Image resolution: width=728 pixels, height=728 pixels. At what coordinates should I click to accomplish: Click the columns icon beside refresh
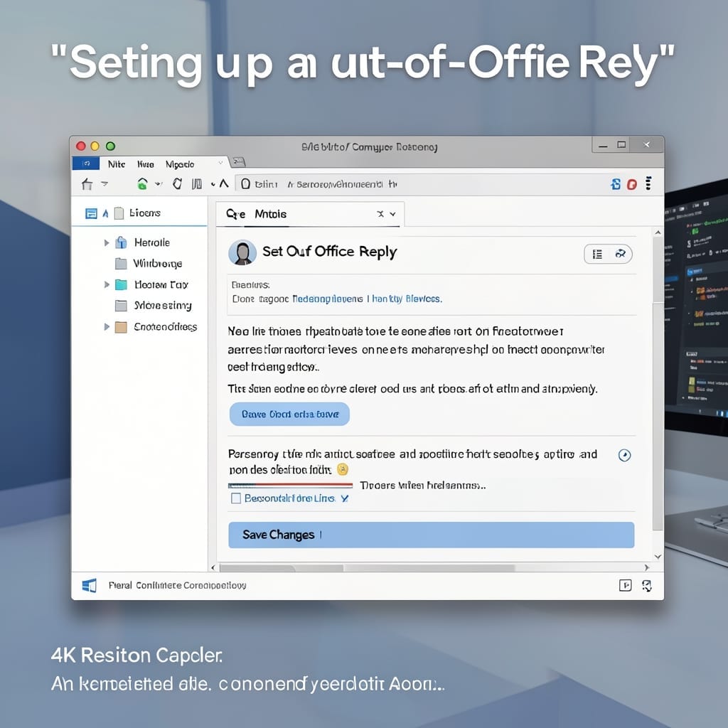click(197, 184)
